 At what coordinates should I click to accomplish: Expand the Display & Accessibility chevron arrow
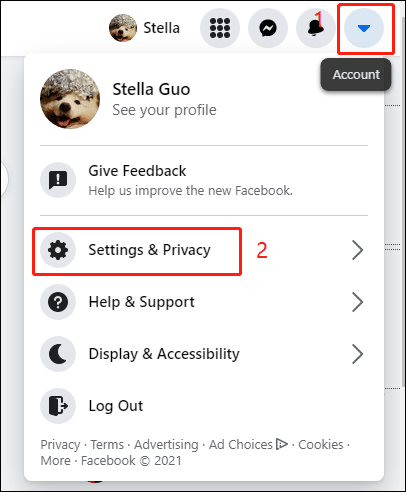(x=357, y=354)
